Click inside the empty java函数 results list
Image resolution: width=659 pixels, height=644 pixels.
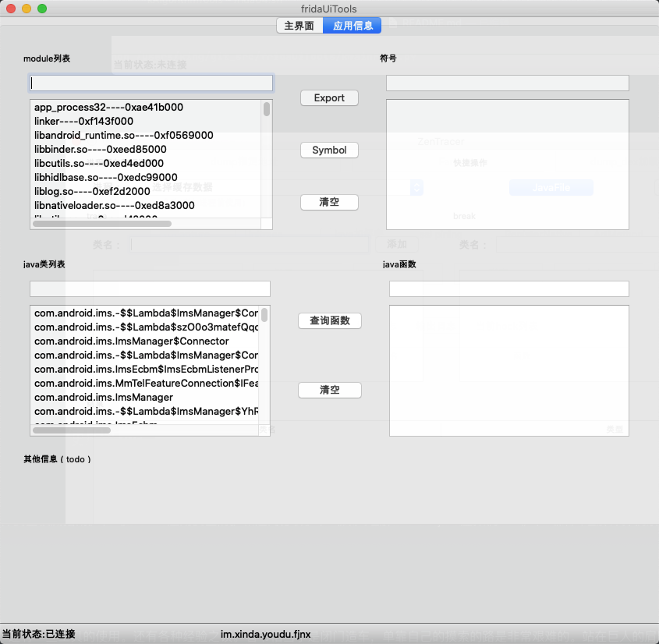click(509, 370)
